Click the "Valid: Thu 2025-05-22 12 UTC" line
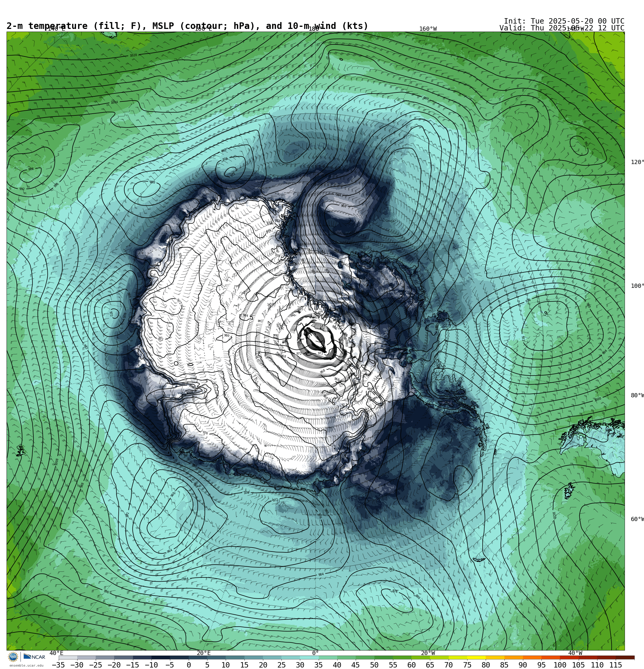 pyautogui.click(x=562, y=28)
